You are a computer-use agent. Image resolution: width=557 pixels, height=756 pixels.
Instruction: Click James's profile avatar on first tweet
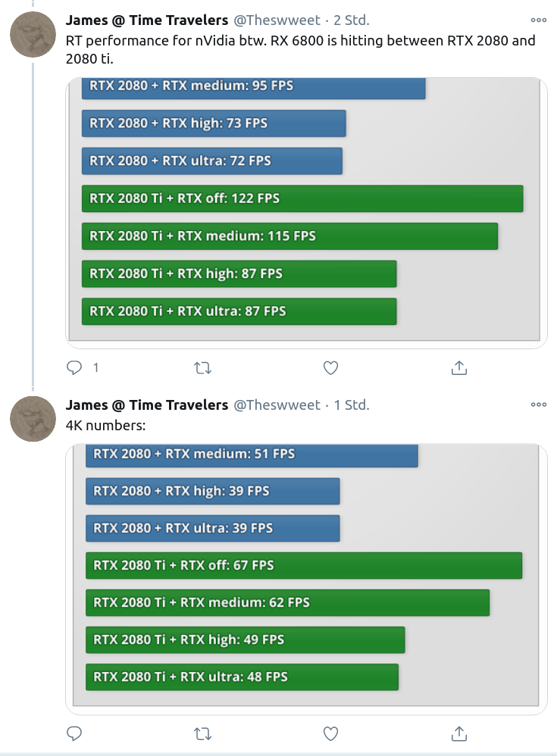click(x=33, y=34)
